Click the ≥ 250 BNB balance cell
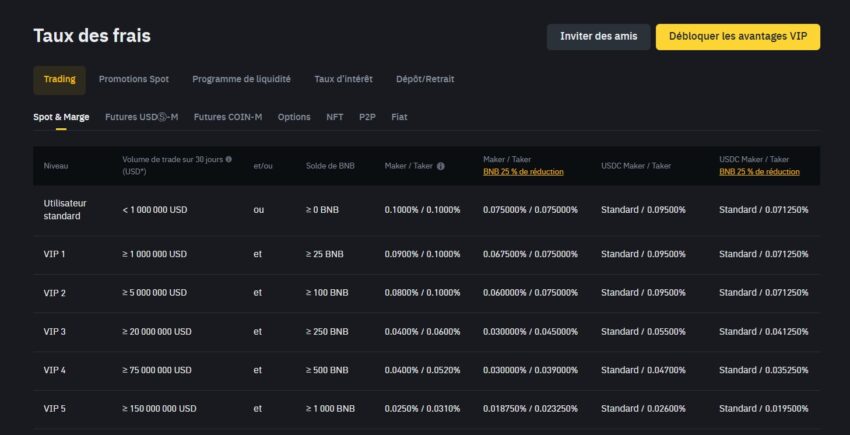The height and width of the screenshot is (435, 850). tap(327, 331)
